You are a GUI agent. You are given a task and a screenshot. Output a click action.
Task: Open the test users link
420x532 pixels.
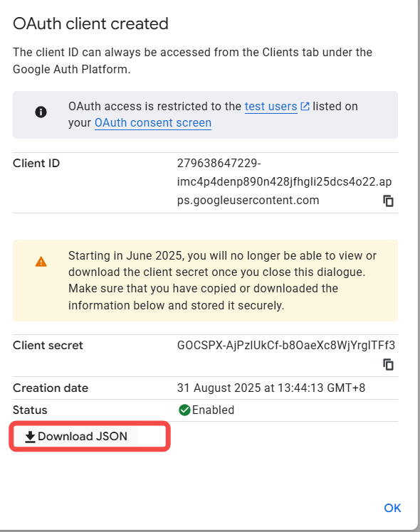(271, 107)
